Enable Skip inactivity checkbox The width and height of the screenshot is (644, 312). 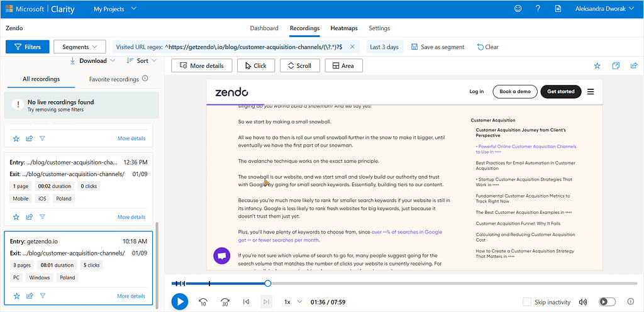click(527, 302)
